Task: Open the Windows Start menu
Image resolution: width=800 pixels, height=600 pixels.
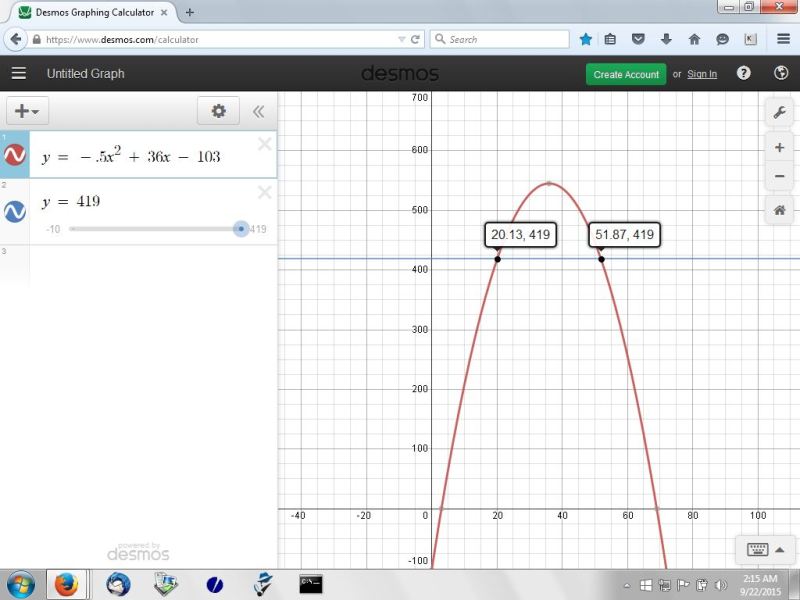Action: coord(21,585)
